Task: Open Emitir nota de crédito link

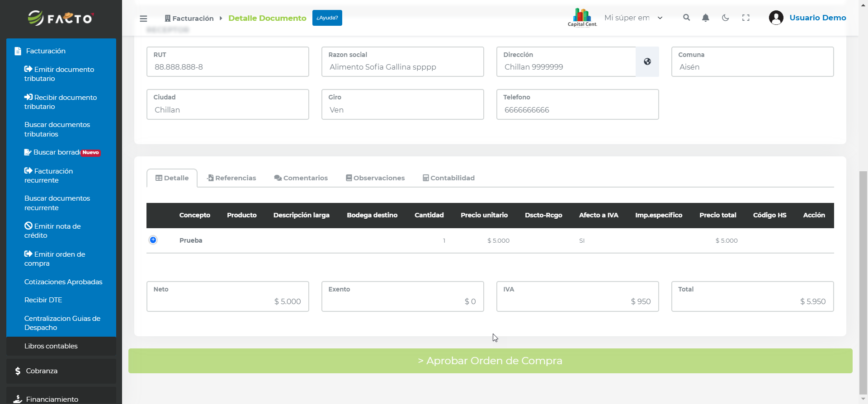Action: click(52, 230)
